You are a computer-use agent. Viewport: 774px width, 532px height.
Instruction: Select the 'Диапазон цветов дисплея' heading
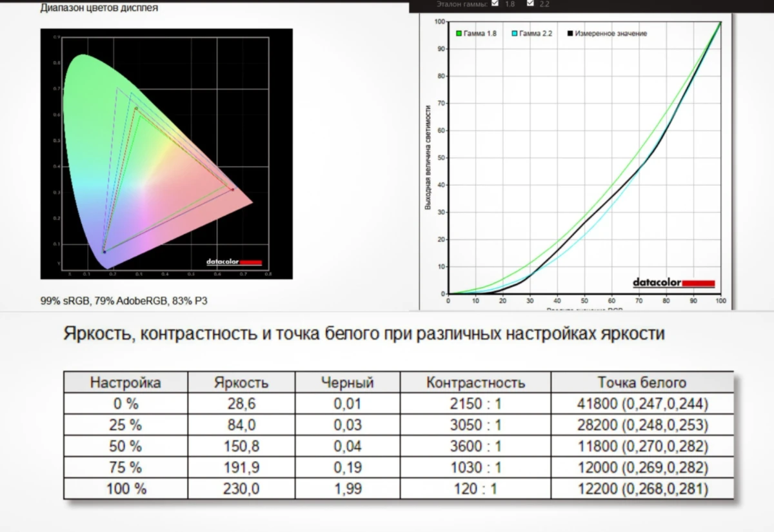(x=99, y=8)
